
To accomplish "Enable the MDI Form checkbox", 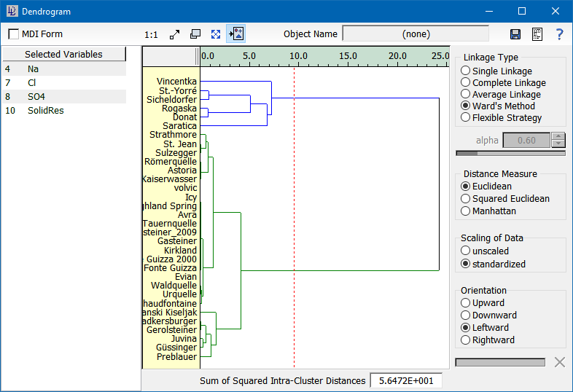I will [x=14, y=34].
